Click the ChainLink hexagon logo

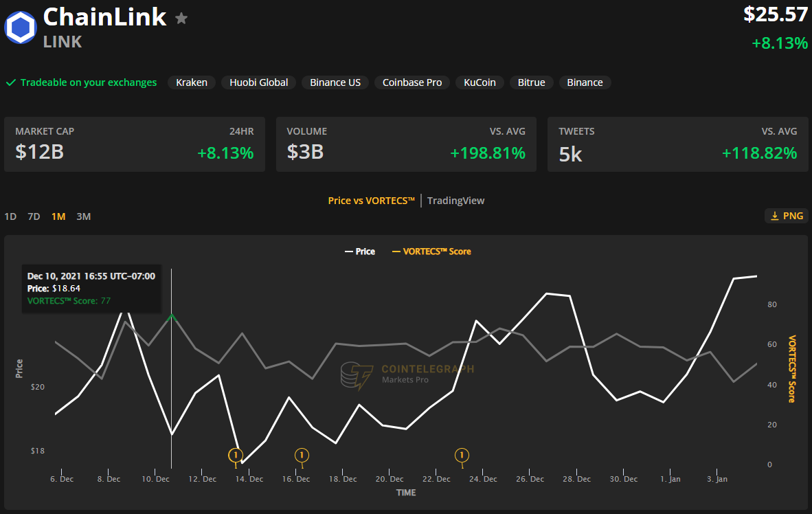coord(21,27)
